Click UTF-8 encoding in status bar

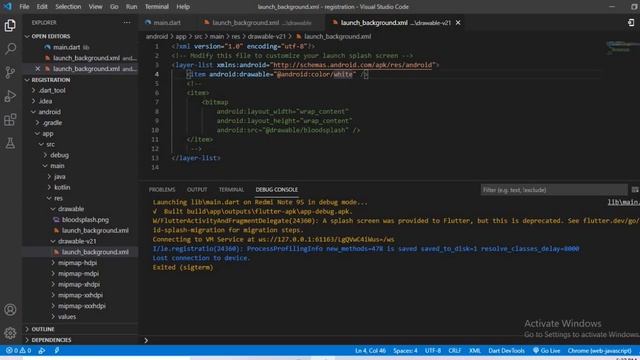coord(433,351)
